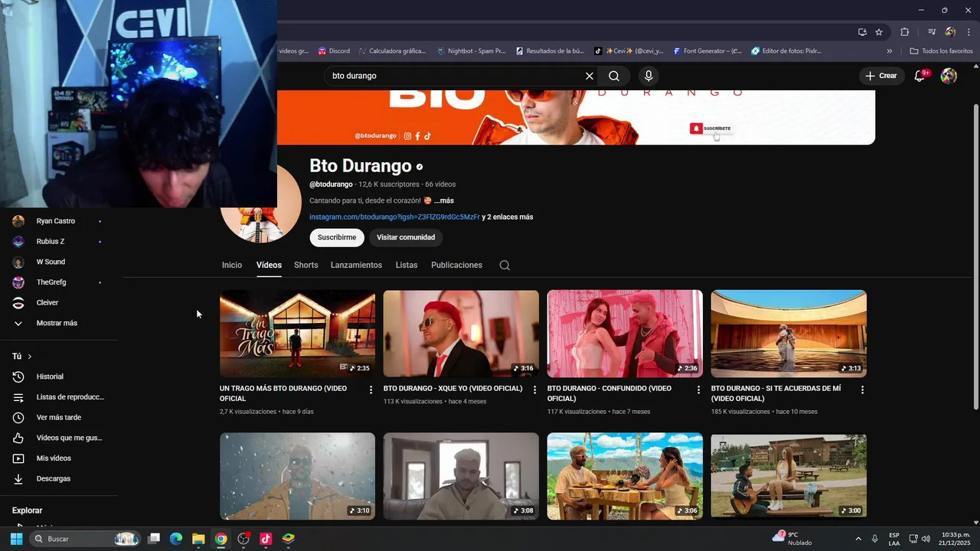The width and height of the screenshot is (980, 551).
Task: Open the YouTube account avatar menu
Action: [x=949, y=76]
